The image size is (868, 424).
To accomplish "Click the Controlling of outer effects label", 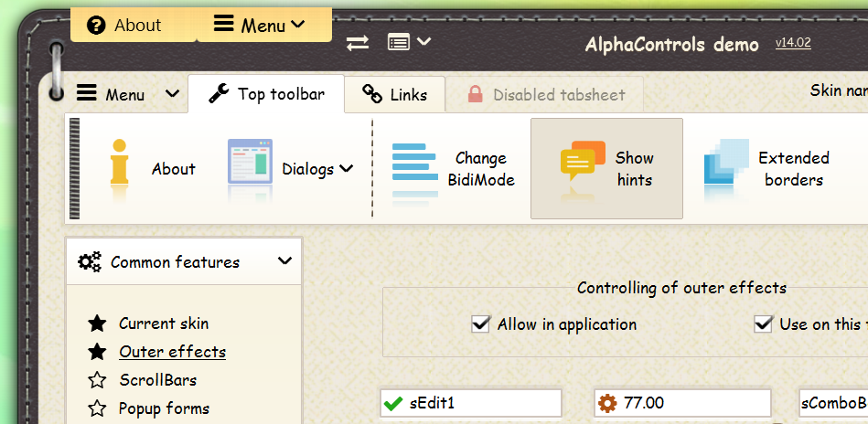I will (x=681, y=288).
